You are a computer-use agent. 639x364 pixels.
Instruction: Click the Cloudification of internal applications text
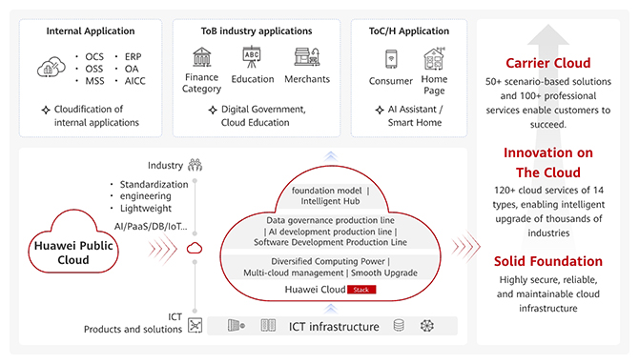point(96,115)
